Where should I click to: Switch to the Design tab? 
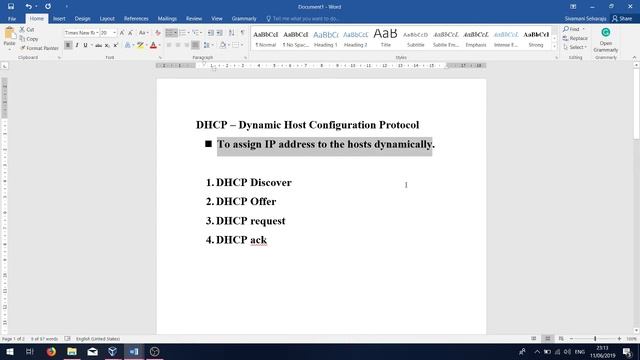tap(82, 19)
